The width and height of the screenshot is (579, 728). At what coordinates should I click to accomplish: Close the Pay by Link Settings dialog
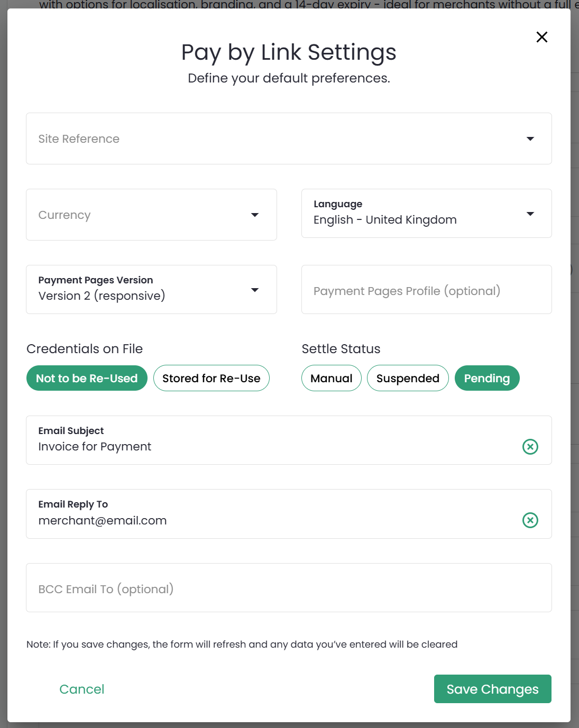pos(541,37)
